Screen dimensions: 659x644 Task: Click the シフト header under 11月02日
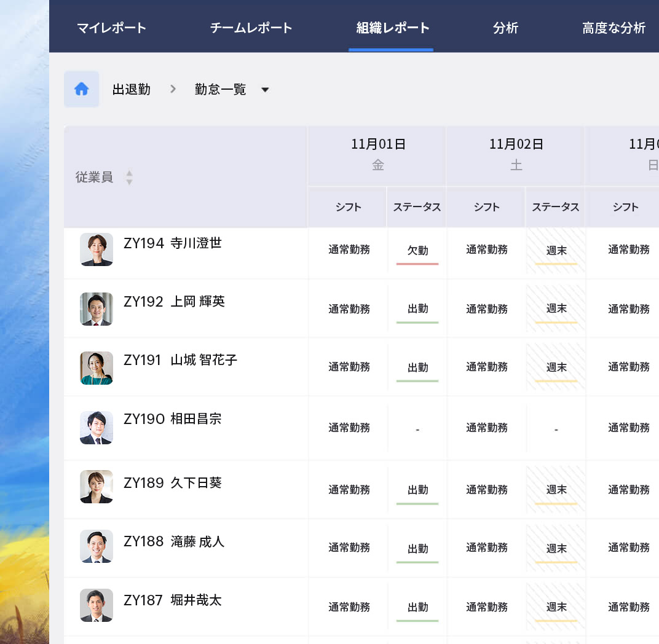click(x=485, y=207)
